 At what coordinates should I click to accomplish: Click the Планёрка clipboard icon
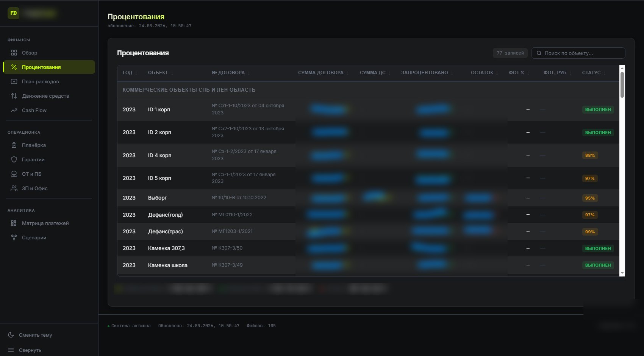pos(14,145)
